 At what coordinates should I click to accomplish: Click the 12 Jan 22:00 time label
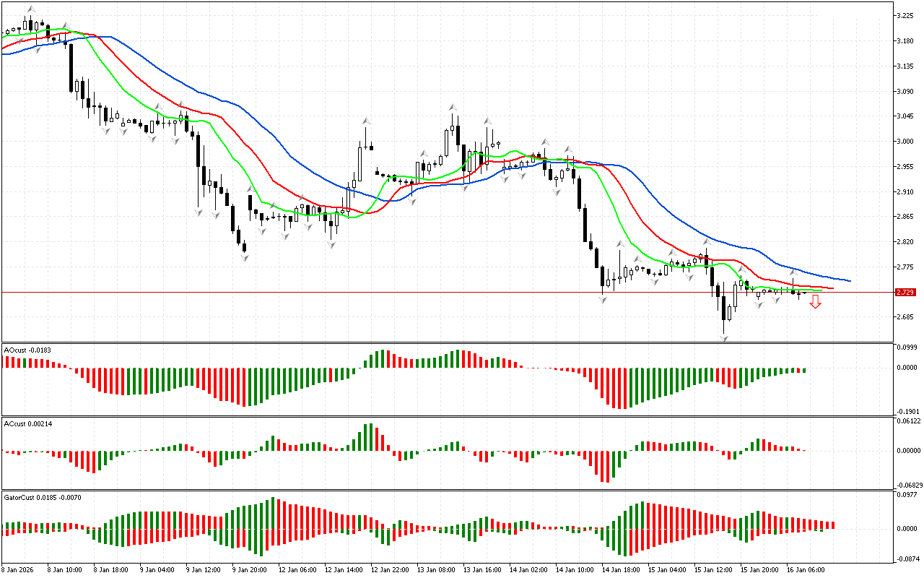390,570
